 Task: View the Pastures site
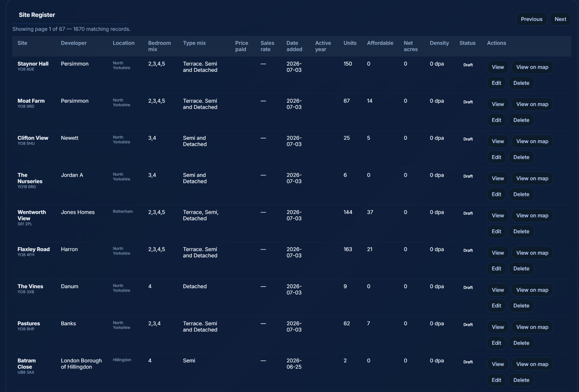[498, 327]
